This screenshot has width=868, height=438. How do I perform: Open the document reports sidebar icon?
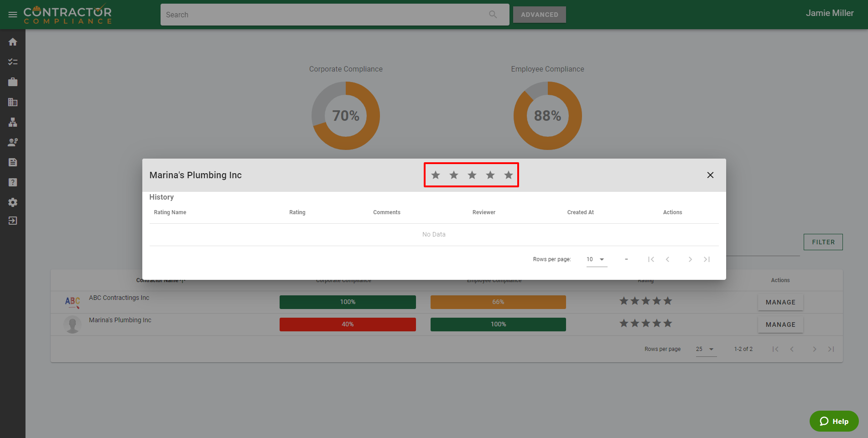(13, 162)
